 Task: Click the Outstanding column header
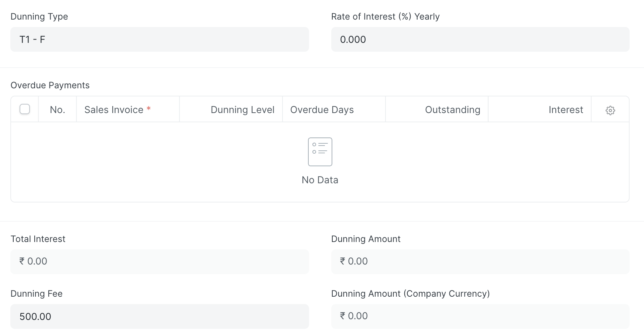[452, 109]
